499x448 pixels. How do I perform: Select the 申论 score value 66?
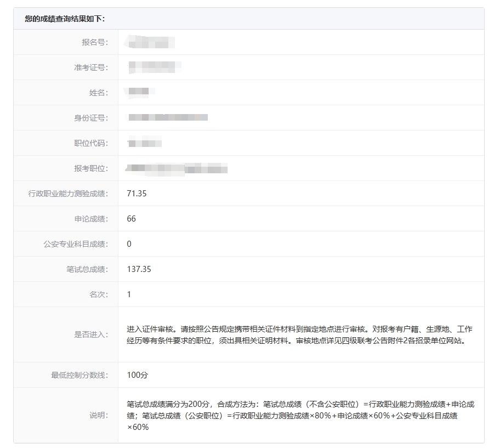pyautogui.click(x=132, y=219)
